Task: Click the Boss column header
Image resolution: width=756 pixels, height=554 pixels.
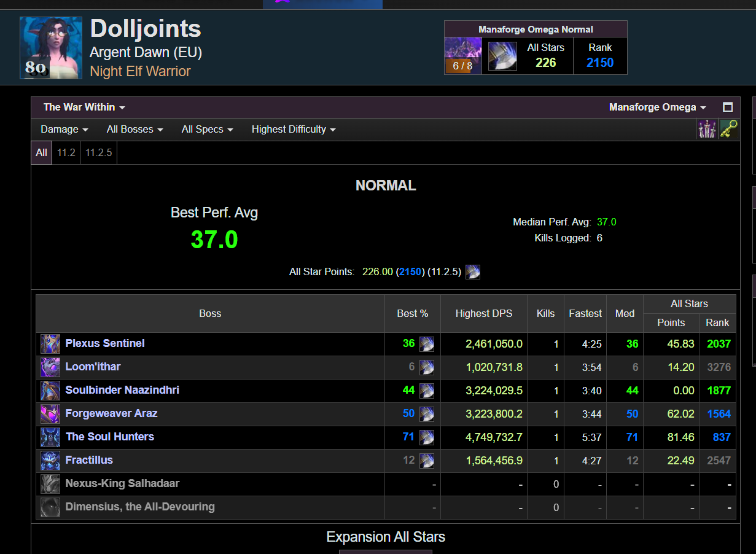Action: 210,314
